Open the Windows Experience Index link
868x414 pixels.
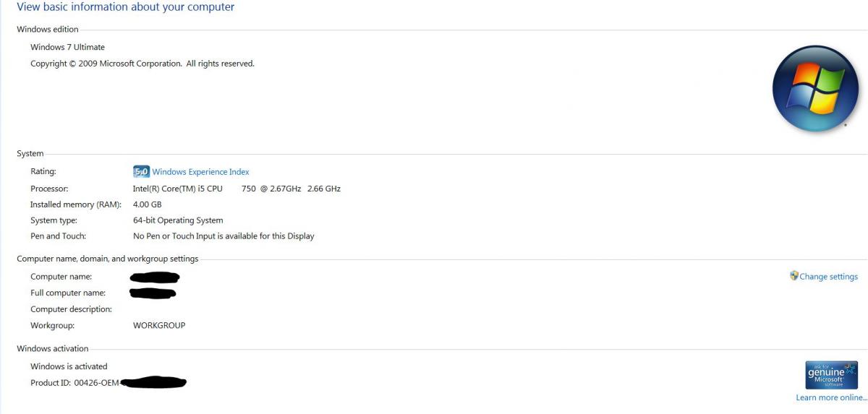point(200,172)
